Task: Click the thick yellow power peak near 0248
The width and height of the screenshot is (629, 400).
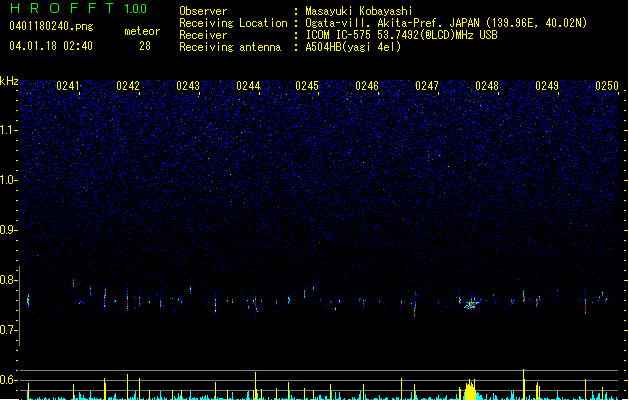Action: [470, 390]
